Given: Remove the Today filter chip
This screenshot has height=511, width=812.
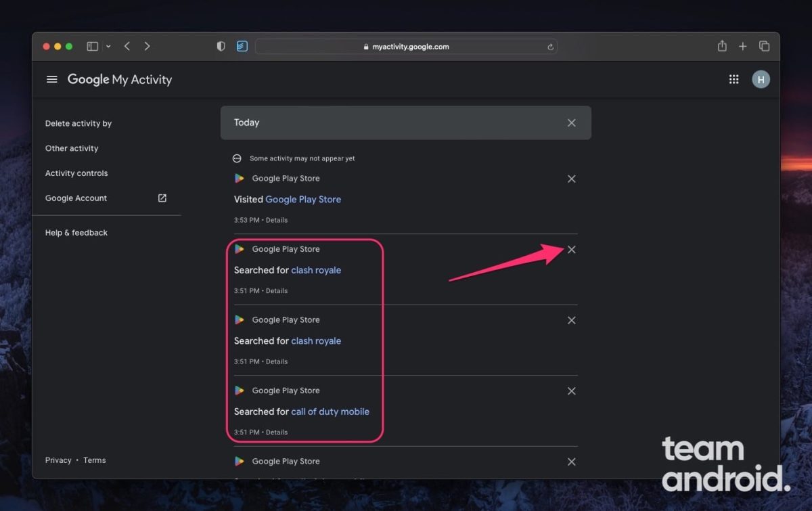Looking at the screenshot, I should click(571, 123).
